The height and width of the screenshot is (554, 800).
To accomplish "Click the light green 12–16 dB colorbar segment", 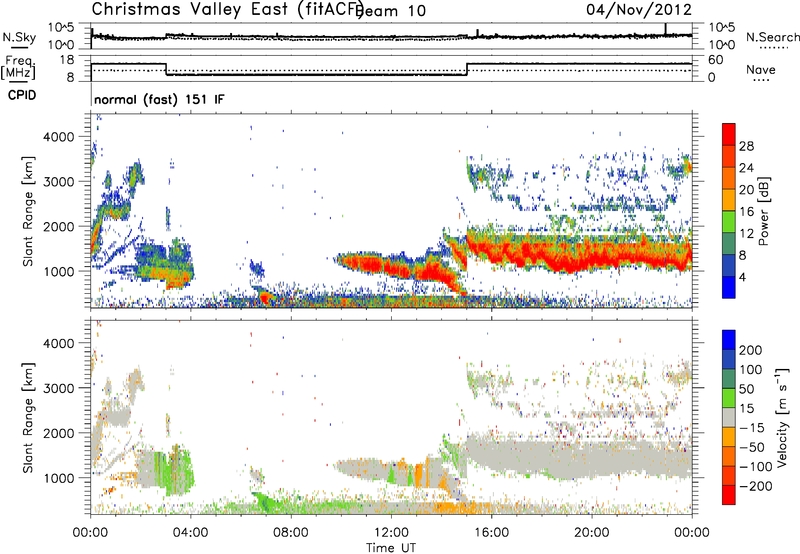I will 729,222.
